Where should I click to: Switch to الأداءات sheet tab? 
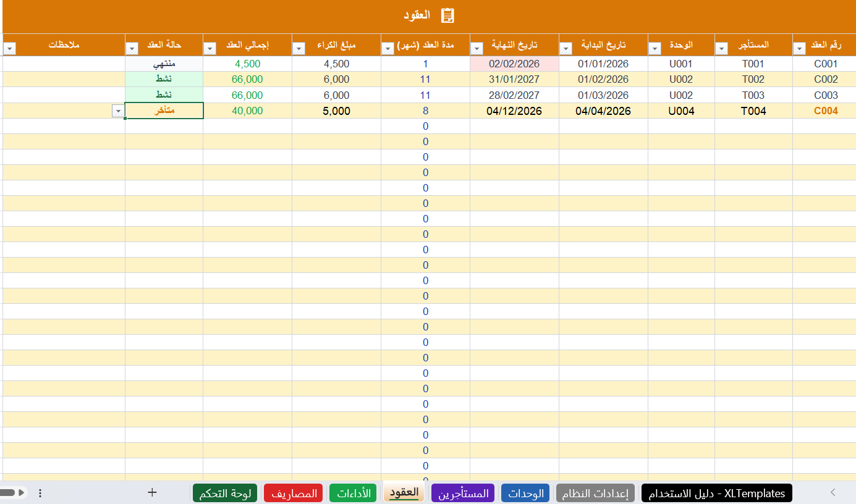pos(353,493)
